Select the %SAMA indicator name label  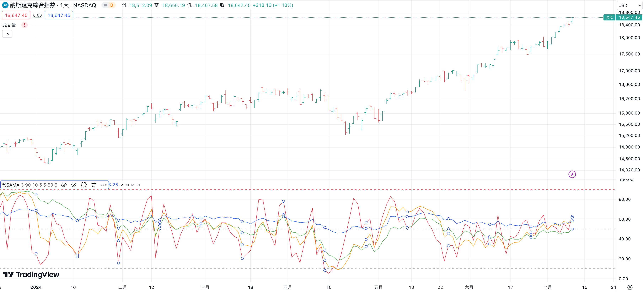[11, 185]
